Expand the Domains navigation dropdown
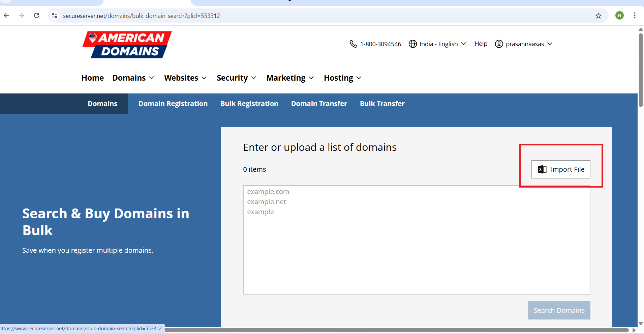This screenshot has width=644, height=334. [x=133, y=78]
